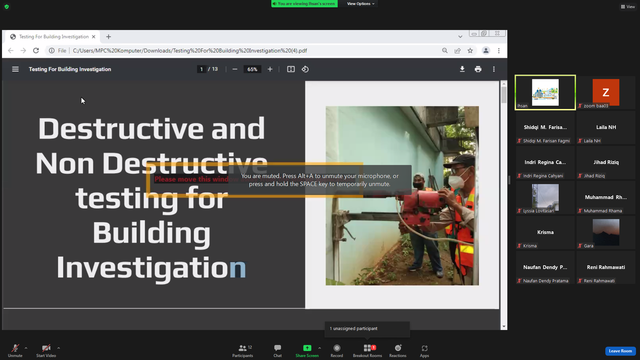Select Ihsan's highlighted video tile
The height and width of the screenshot is (360, 640).
point(545,92)
